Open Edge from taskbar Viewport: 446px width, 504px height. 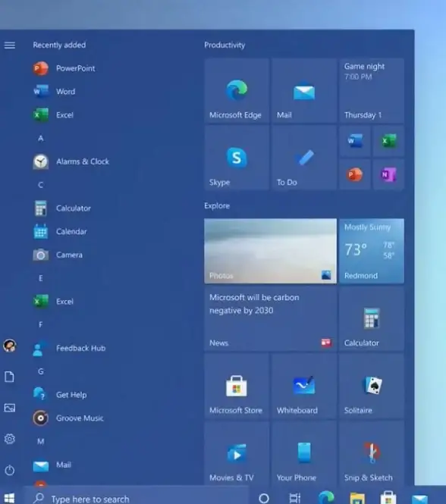pos(326,498)
